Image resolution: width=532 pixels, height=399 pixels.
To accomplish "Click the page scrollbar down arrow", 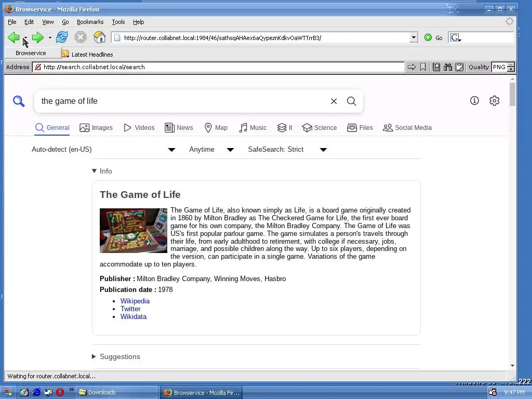I will (x=512, y=366).
